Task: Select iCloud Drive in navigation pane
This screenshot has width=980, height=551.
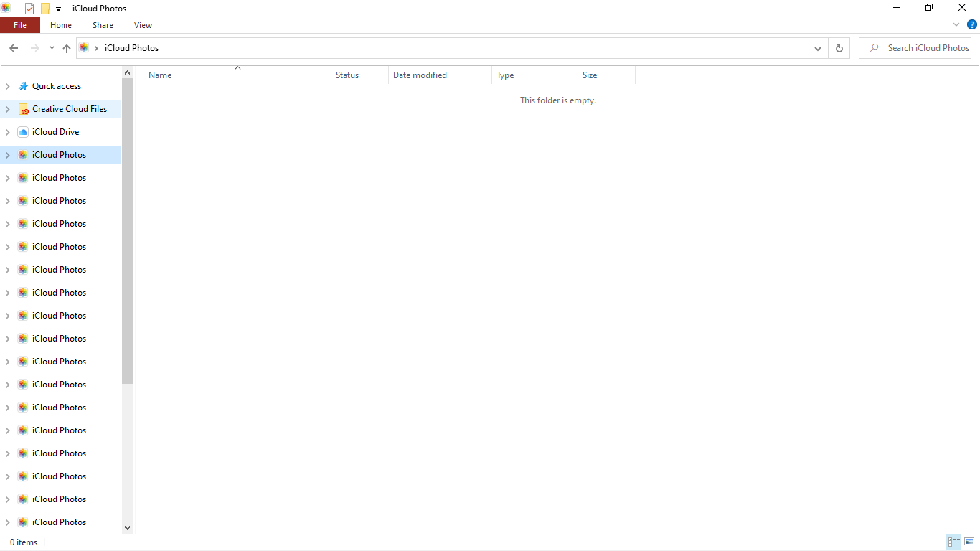Action: pos(56,132)
